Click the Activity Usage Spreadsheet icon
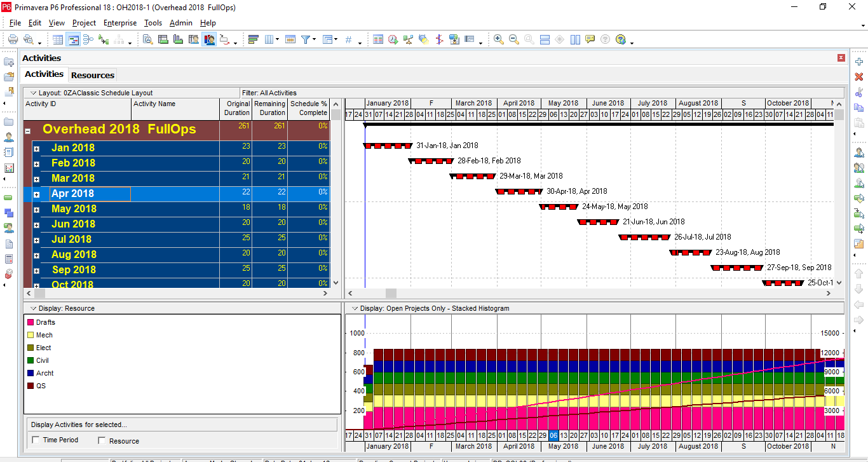This screenshot has width=868, height=462. coord(163,39)
